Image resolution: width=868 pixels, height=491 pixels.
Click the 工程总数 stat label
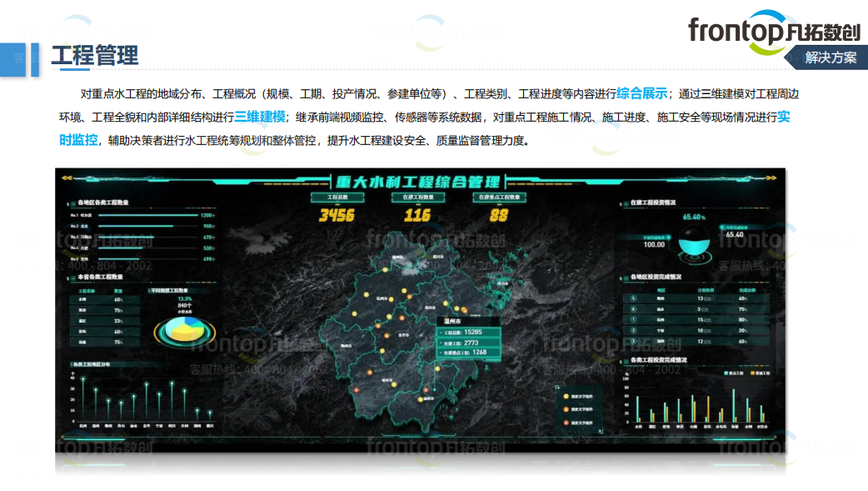coord(337,198)
